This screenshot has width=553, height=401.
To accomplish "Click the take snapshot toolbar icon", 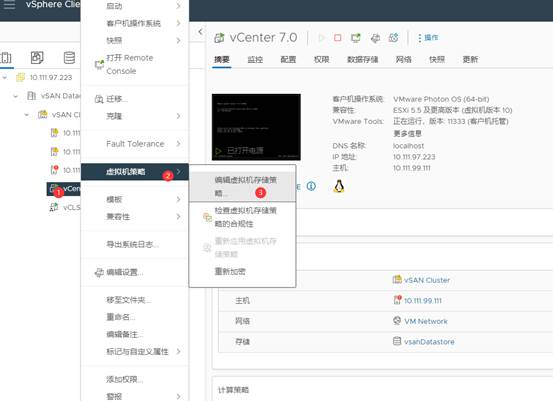I will pyautogui.click(x=394, y=37).
